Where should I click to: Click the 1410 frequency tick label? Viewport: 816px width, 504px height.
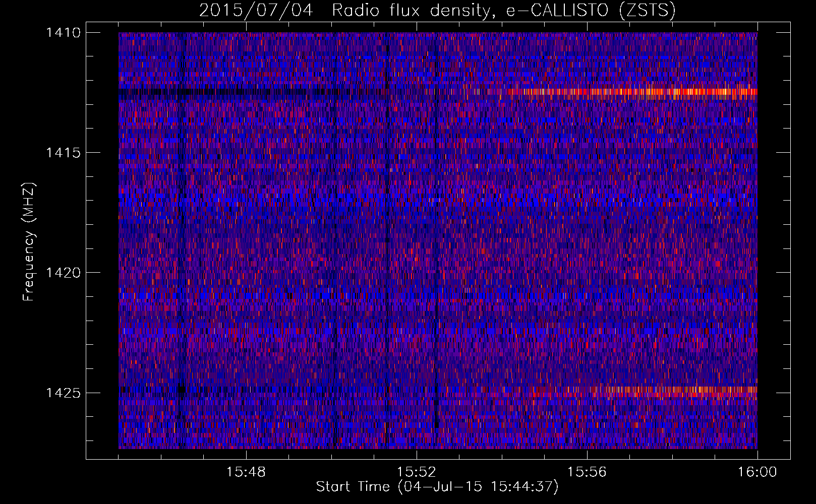click(63, 33)
